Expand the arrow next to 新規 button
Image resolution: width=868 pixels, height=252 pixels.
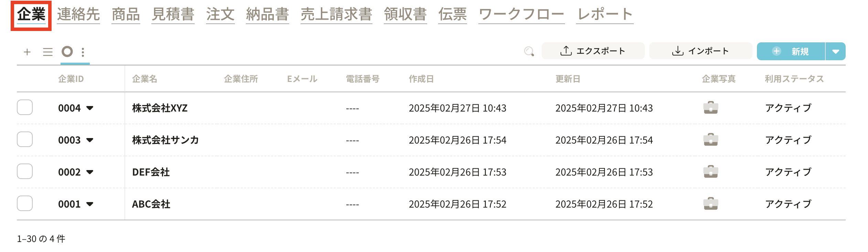[836, 52]
